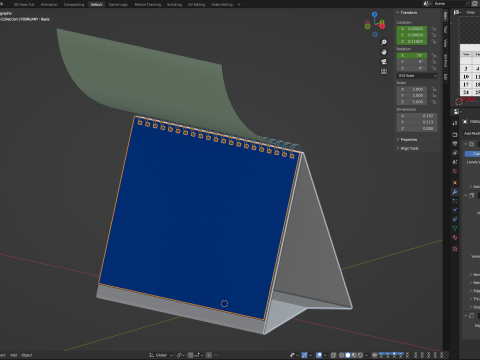The image size is (480, 360).
Task: Open the Object Data green triangle tab
Action: pos(455,228)
